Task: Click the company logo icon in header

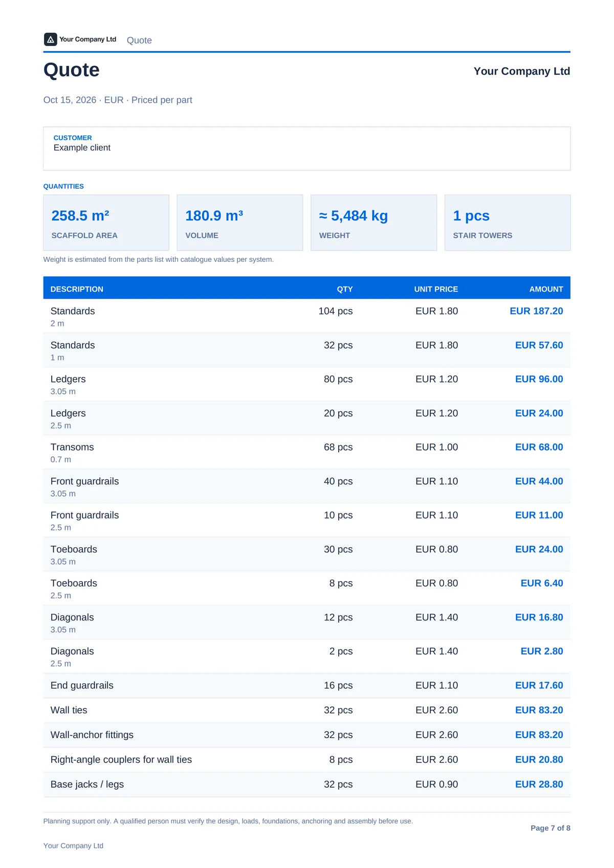Action: [50, 39]
